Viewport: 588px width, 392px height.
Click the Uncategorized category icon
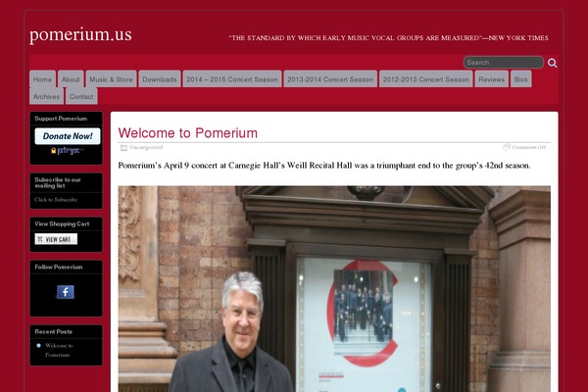pyautogui.click(x=123, y=148)
